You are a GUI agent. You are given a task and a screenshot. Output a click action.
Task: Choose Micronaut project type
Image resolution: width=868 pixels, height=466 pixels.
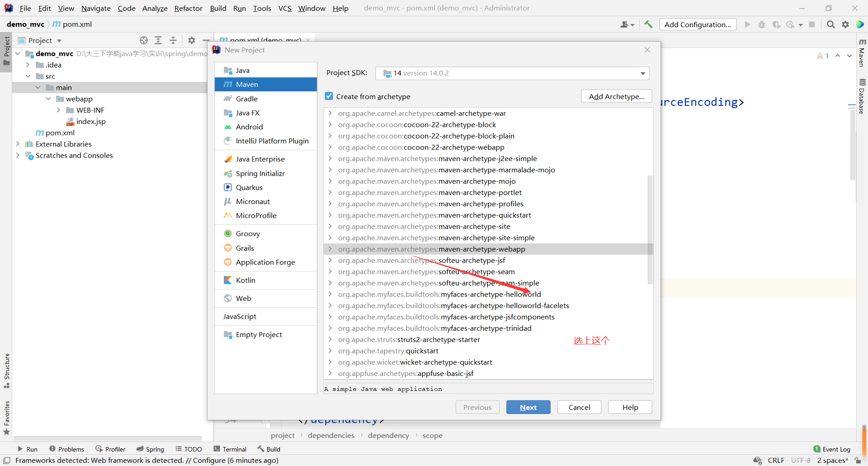coord(266,201)
